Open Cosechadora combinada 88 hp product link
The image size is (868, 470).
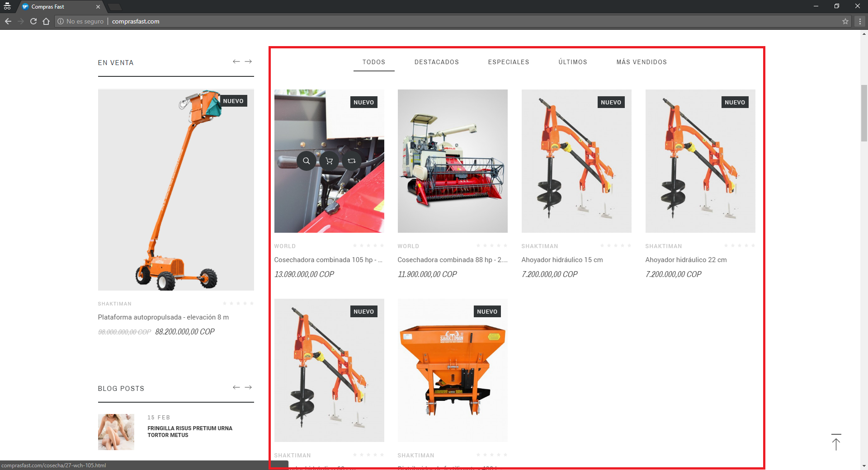[x=453, y=260]
